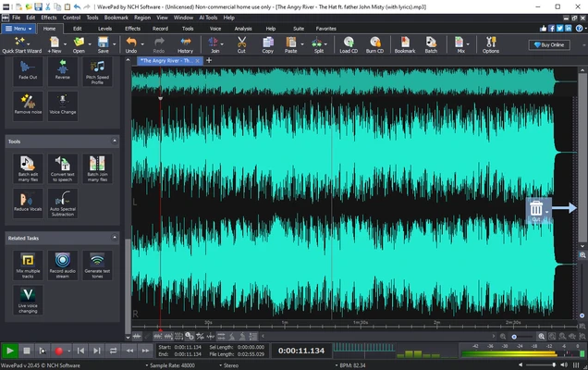The image size is (588, 370).
Task: Switch to the Analysis ribbon tab
Action: [x=243, y=29]
